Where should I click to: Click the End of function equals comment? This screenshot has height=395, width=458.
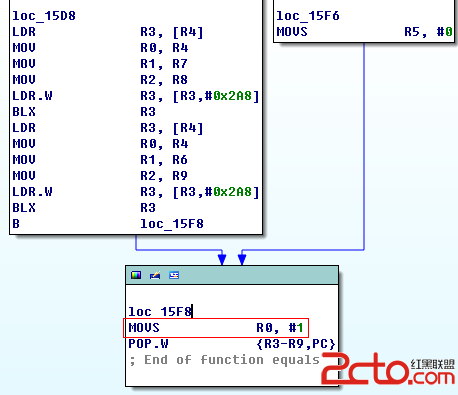click(224, 360)
